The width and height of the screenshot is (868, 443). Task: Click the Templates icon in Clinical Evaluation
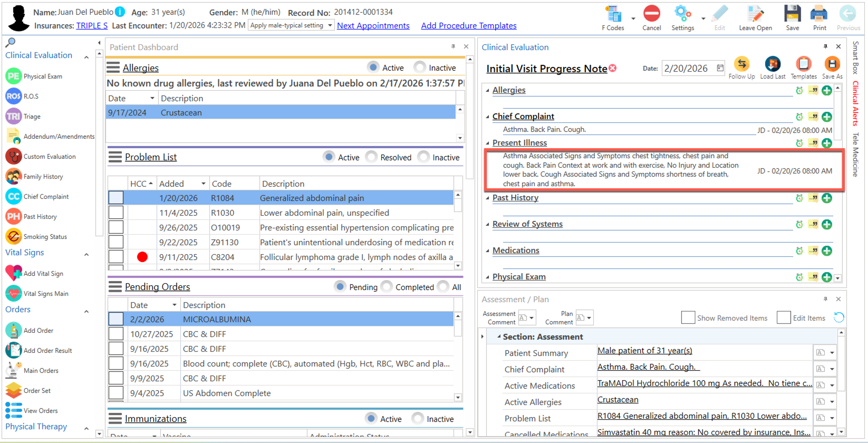pos(803,64)
